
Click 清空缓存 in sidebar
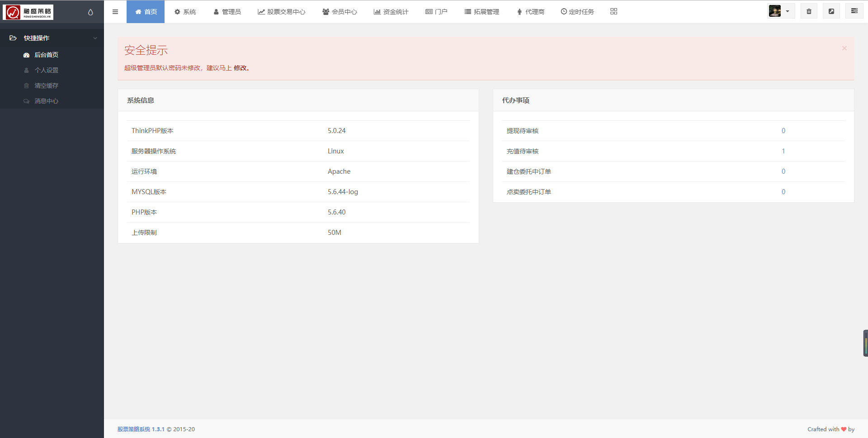[47, 86]
